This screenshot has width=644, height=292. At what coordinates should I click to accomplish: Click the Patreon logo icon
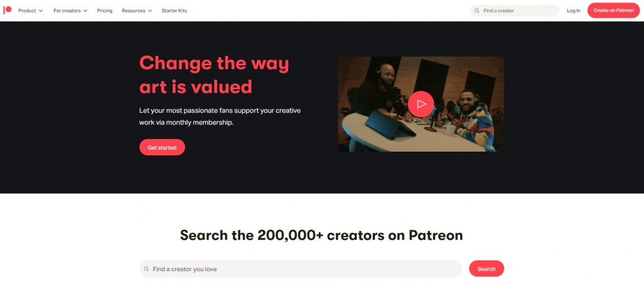(8, 10)
